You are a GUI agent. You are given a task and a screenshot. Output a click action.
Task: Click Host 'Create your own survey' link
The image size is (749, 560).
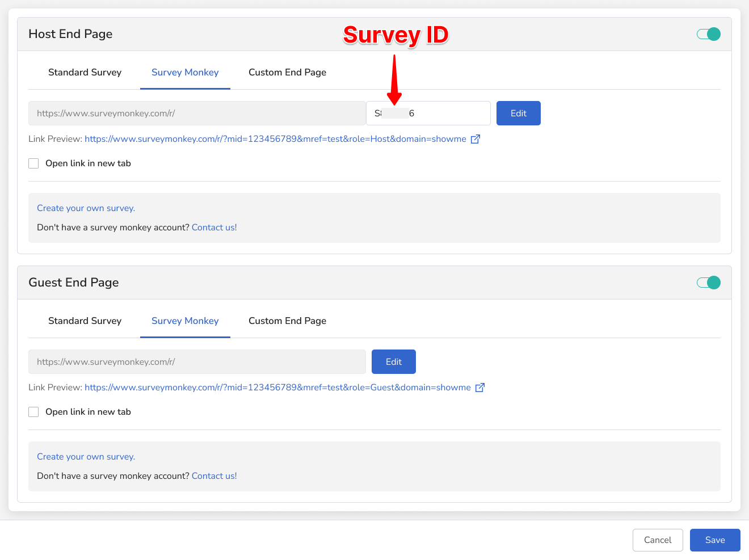pyautogui.click(x=86, y=208)
